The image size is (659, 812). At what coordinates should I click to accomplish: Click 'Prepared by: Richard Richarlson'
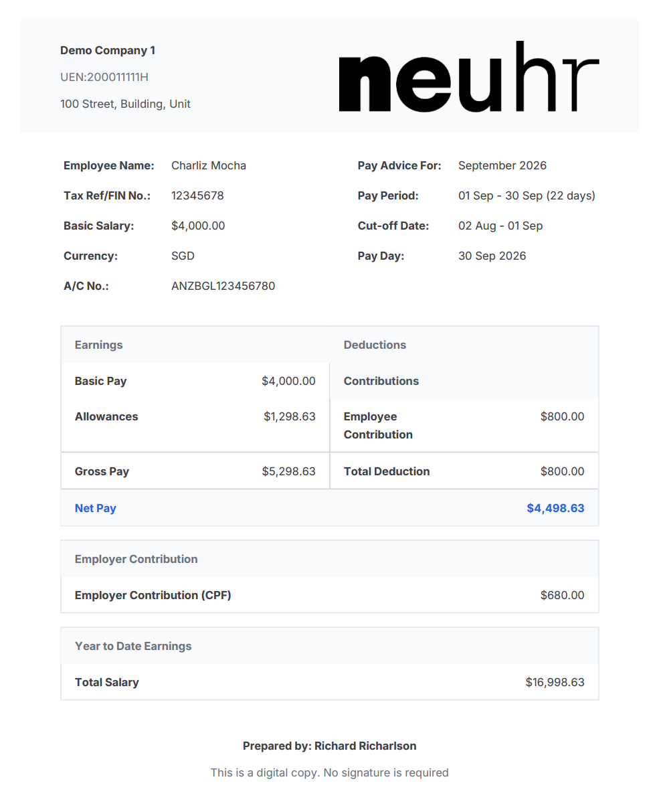[x=330, y=746]
